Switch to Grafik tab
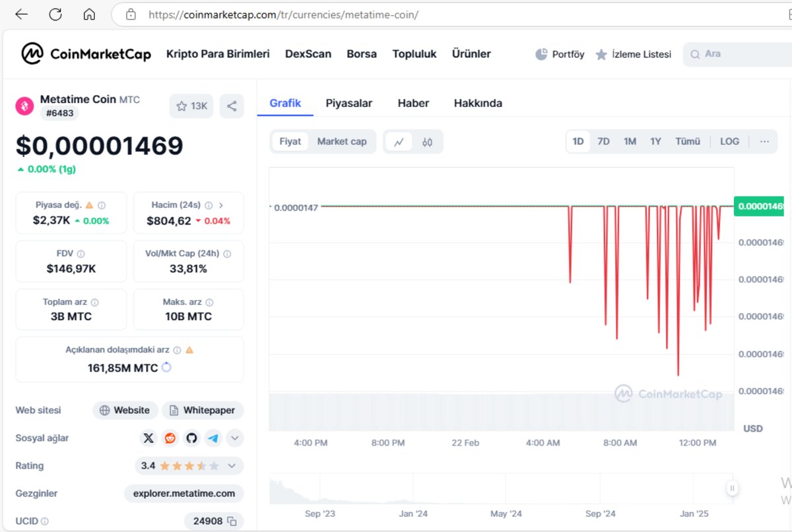Image resolution: width=792 pixels, height=532 pixels. point(285,103)
